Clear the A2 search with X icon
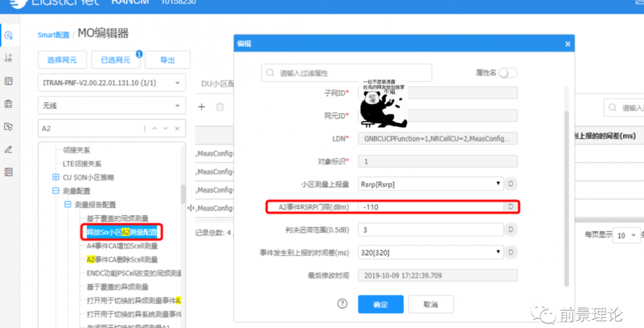This screenshot has height=328, width=644. pyautogui.click(x=177, y=129)
